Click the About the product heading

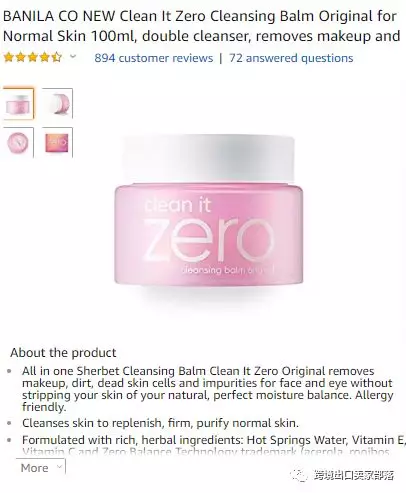(63, 353)
